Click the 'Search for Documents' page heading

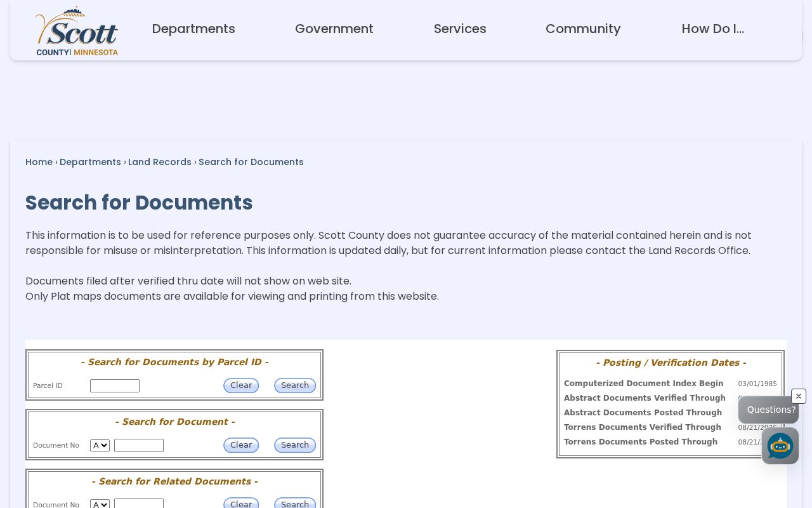pos(139,203)
